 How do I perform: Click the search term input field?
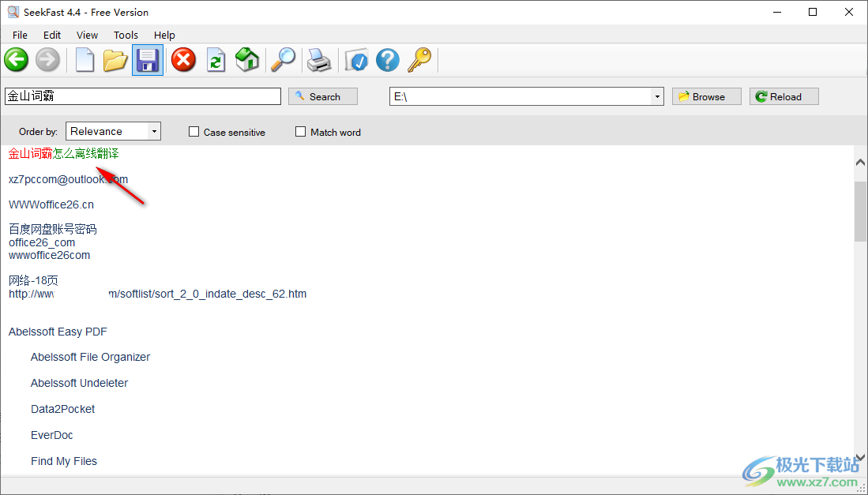[x=143, y=96]
